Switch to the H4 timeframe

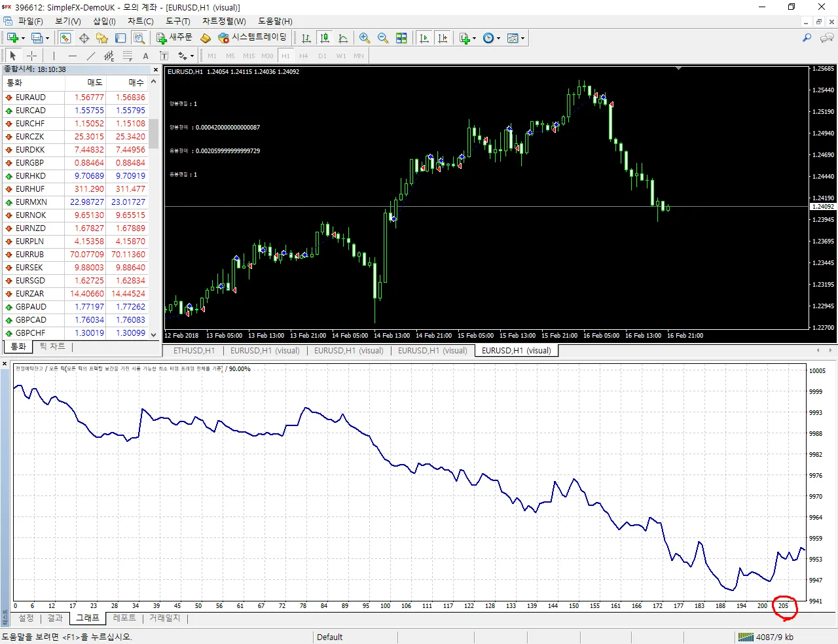point(304,56)
